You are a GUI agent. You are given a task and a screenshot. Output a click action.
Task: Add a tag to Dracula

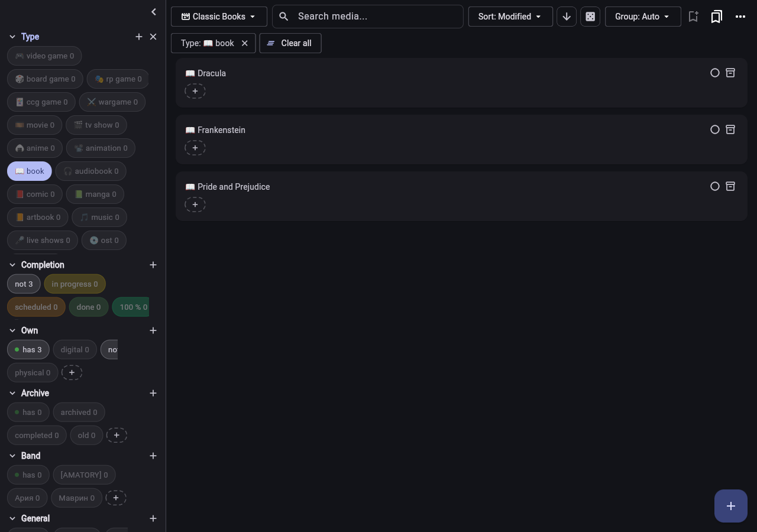pos(195,91)
